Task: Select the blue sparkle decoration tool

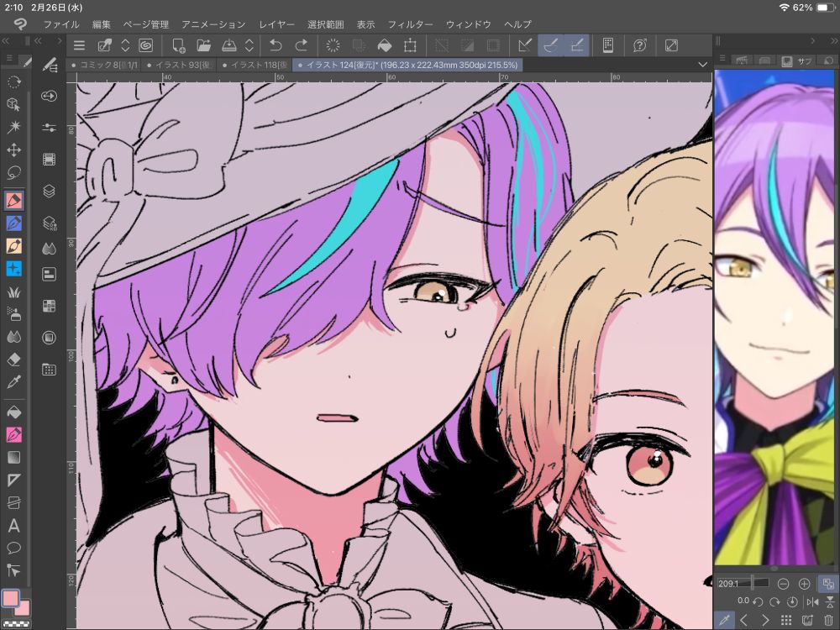Action: tap(14, 269)
